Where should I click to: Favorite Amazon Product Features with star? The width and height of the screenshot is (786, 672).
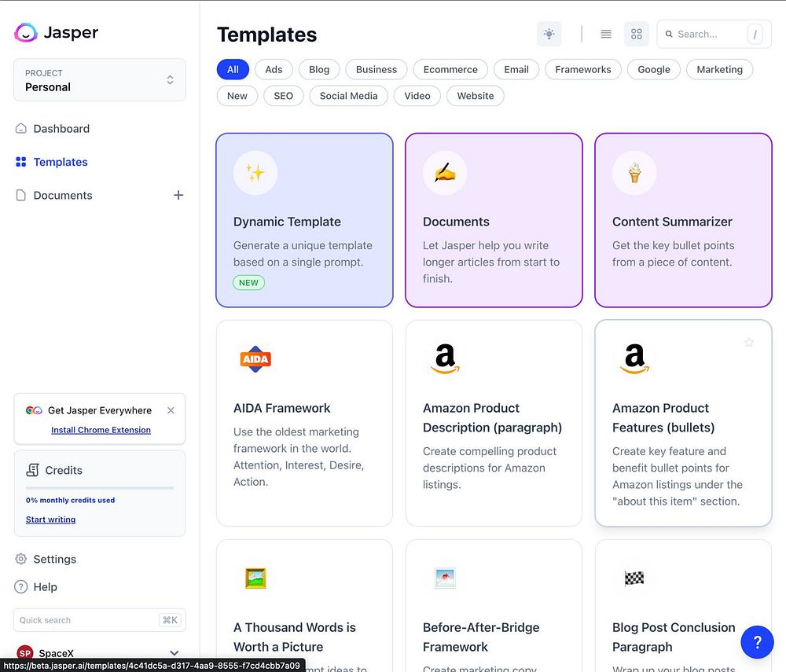(x=749, y=342)
